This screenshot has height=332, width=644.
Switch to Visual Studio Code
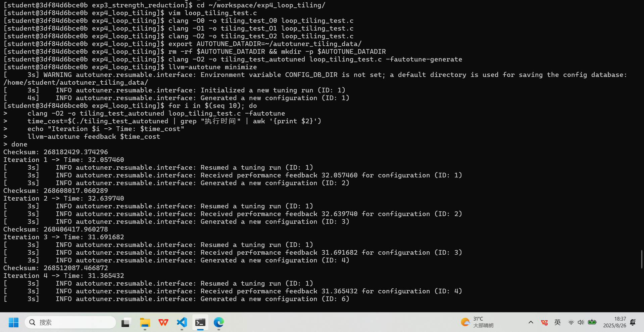(x=182, y=323)
